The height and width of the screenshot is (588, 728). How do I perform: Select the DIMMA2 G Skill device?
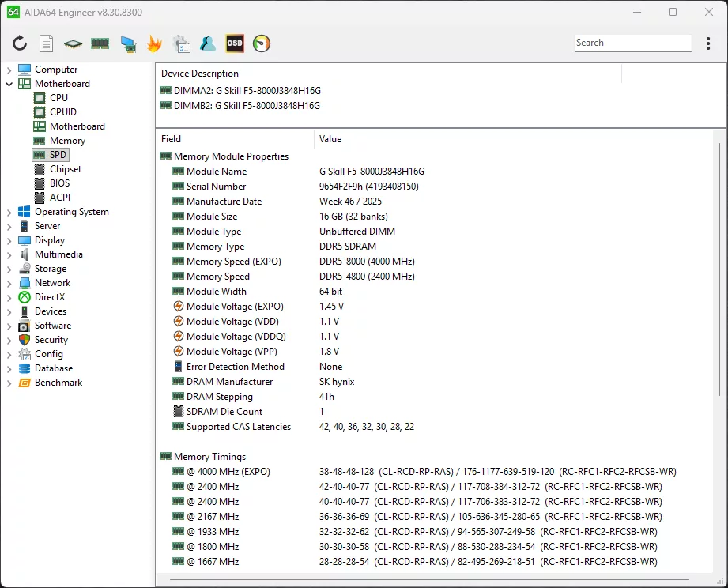(x=240, y=91)
